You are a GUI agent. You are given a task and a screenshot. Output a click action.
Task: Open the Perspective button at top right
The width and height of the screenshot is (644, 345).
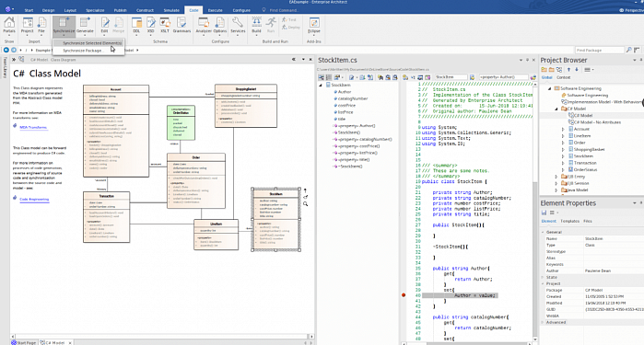click(x=631, y=10)
